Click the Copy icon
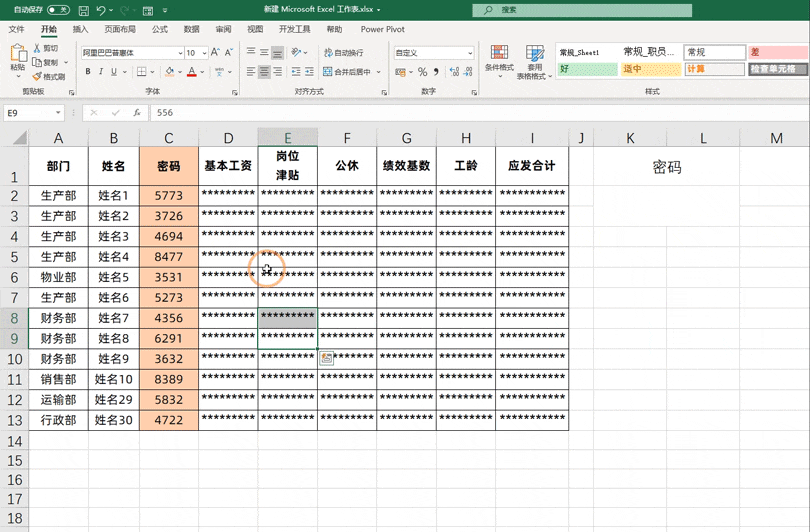Screen dimensions: 810x532 (37, 62)
